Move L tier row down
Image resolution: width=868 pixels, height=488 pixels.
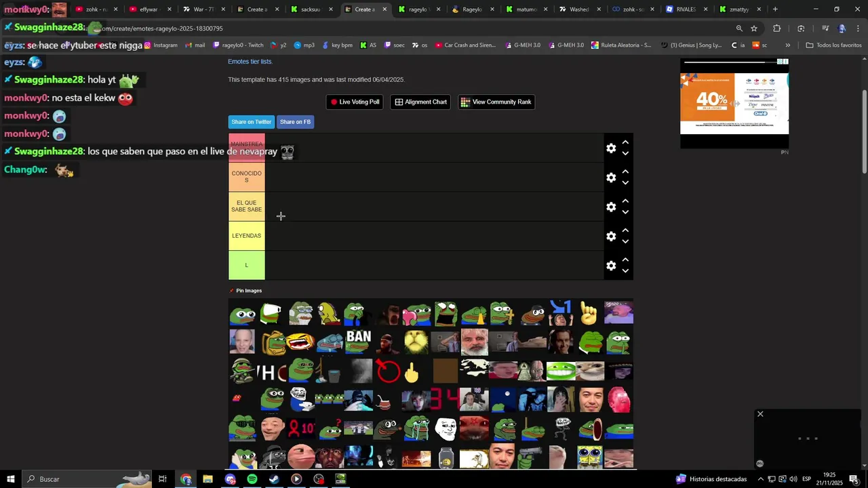[x=625, y=271]
